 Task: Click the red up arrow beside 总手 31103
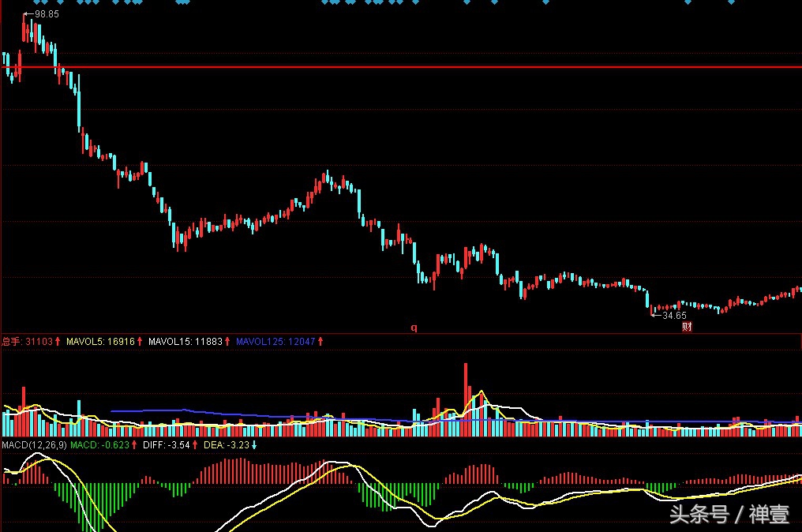58,342
